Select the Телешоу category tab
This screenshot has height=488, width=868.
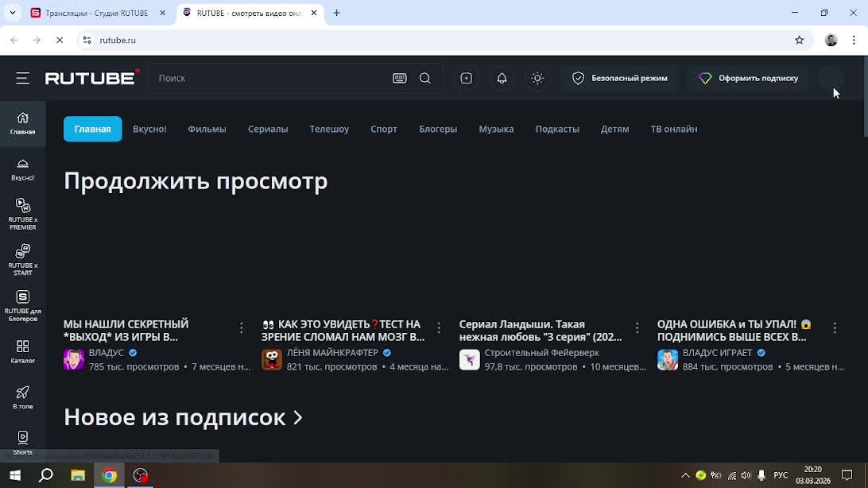[329, 129]
